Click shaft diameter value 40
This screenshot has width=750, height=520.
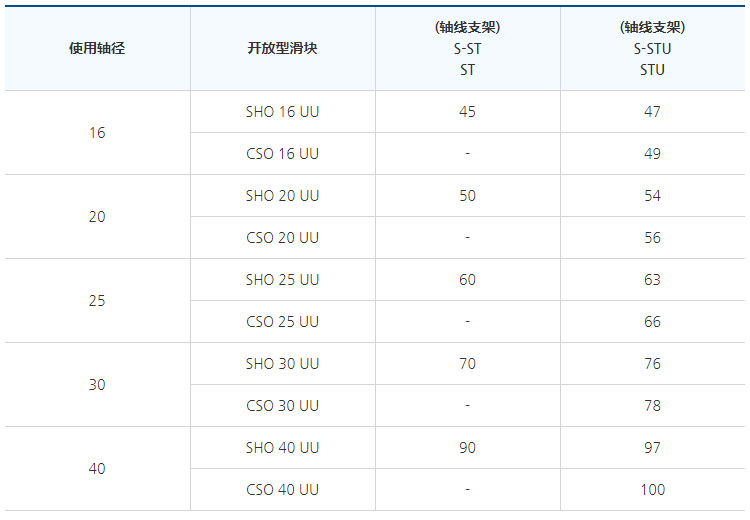coord(97,469)
